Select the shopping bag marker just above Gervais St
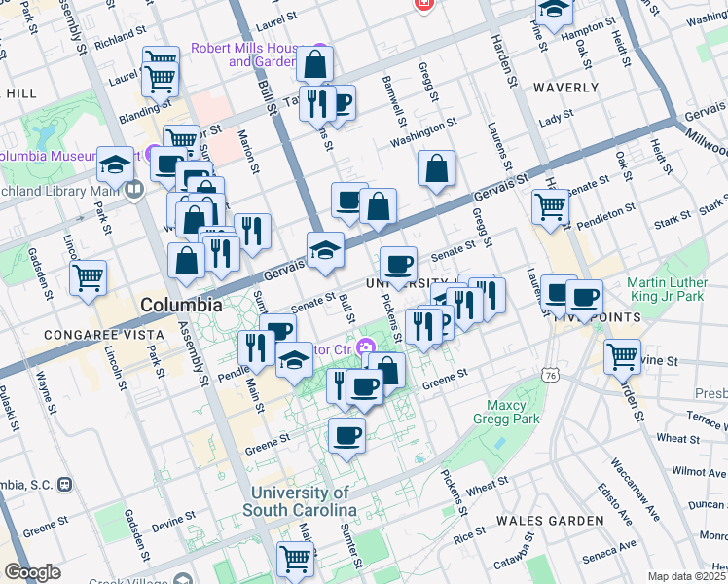Image resolution: width=728 pixels, height=584 pixels. click(x=378, y=206)
